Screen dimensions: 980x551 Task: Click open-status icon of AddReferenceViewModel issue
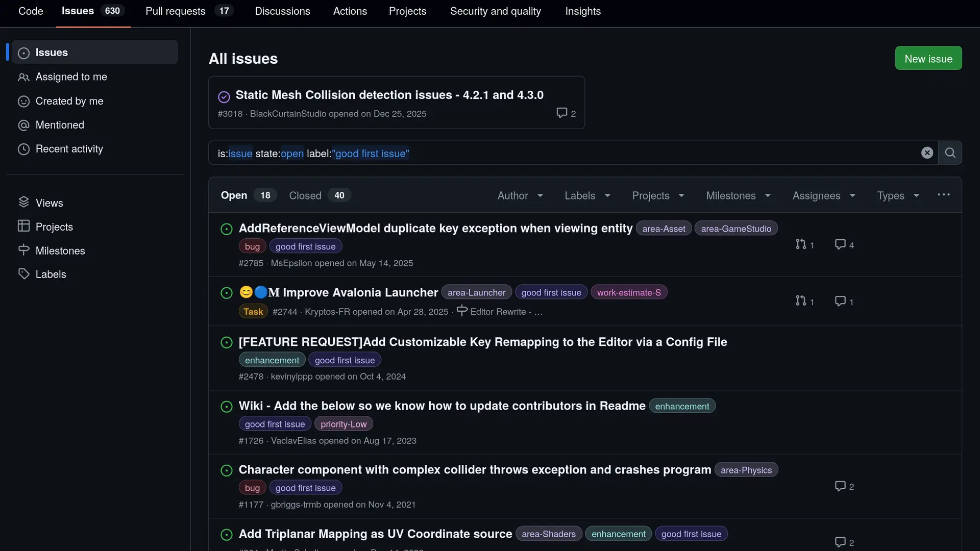tap(227, 229)
